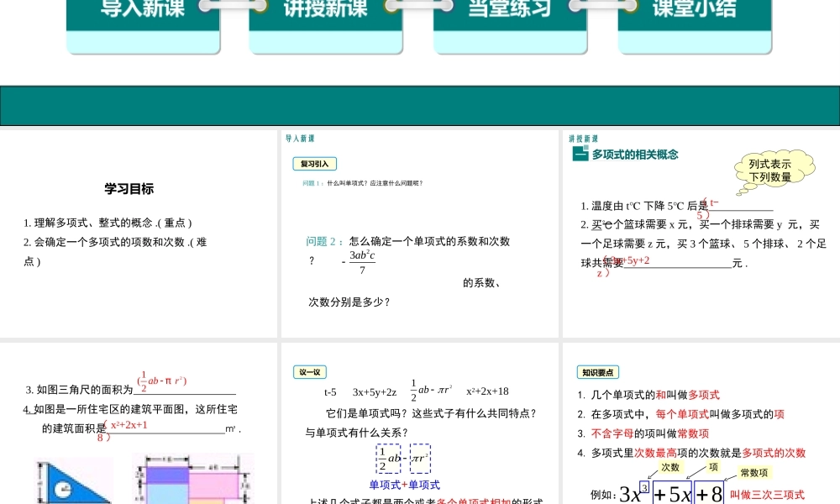This screenshot has width=840, height=504.
Task: Select the expression t-5 in 议一议 slide
Action: pos(330,392)
